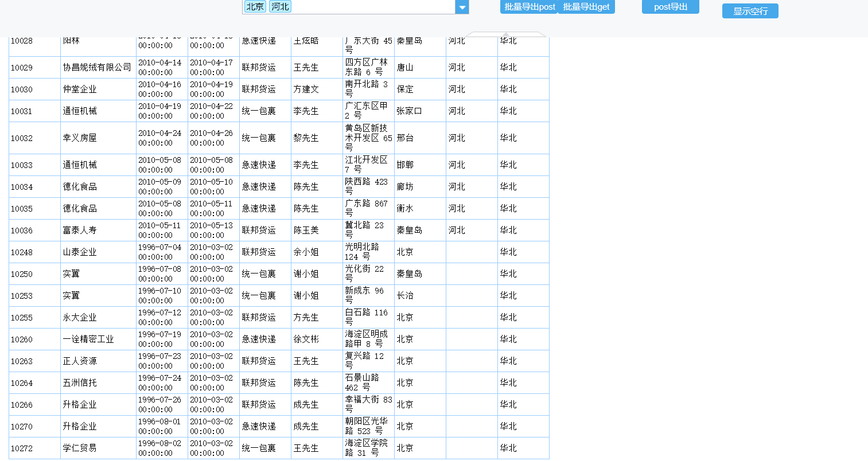Select the 唐山 city cell
The height and width of the screenshot is (461, 868).
coord(420,68)
